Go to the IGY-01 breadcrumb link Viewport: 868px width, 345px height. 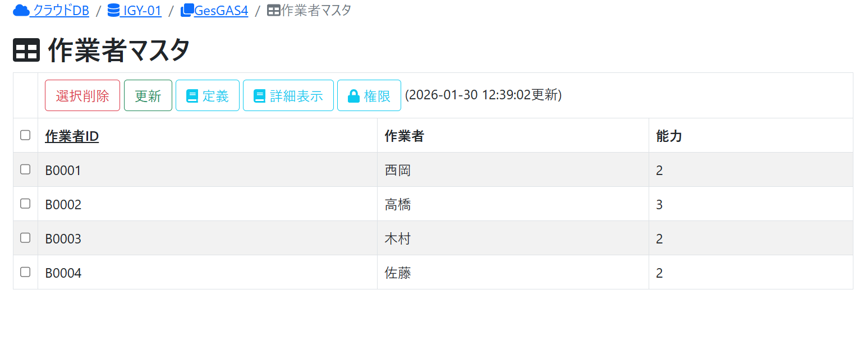coord(143,10)
